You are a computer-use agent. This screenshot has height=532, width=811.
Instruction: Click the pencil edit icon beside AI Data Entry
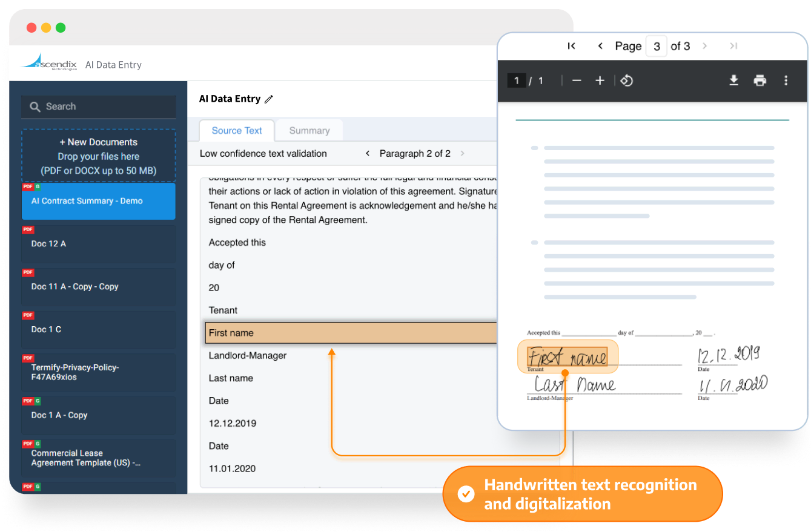[269, 99]
